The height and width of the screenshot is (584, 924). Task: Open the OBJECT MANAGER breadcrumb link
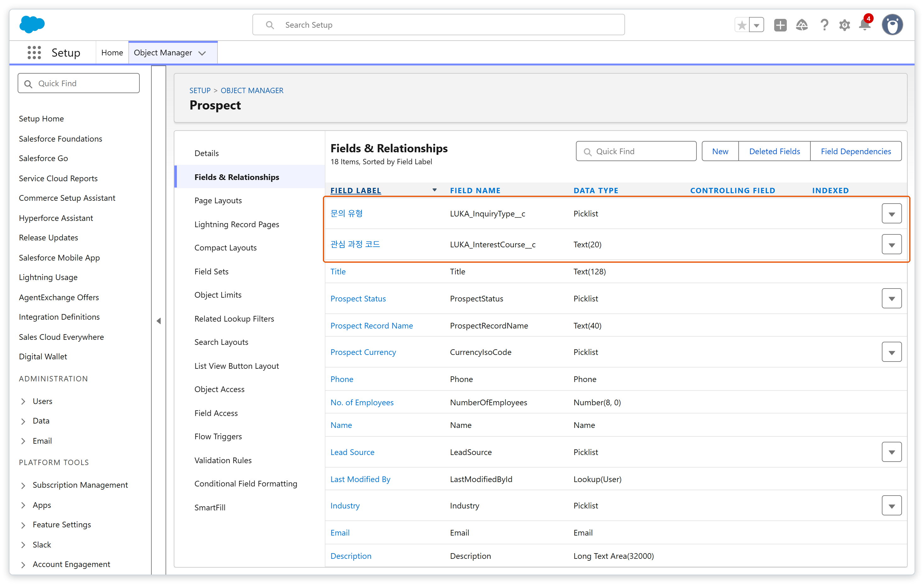pyautogui.click(x=252, y=91)
